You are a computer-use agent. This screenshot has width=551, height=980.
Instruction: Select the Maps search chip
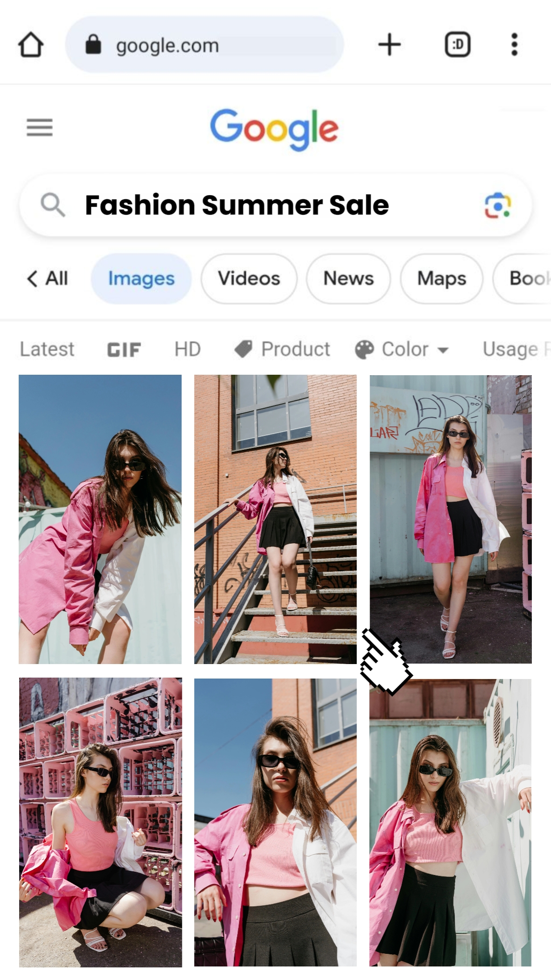[441, 279]
